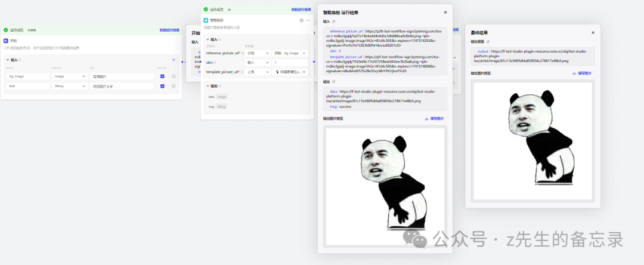Click the data Image output row
This screenshot has width=644, height=265.
(x=218, y=97)
